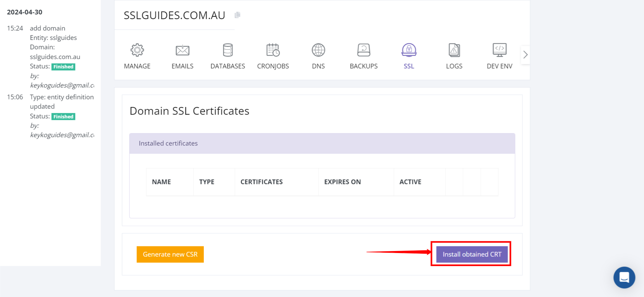The height and width of the screenshot is (297, 644).
Task: Sort by the EXPIRES ON column header
Action: (x=342, y=182)
